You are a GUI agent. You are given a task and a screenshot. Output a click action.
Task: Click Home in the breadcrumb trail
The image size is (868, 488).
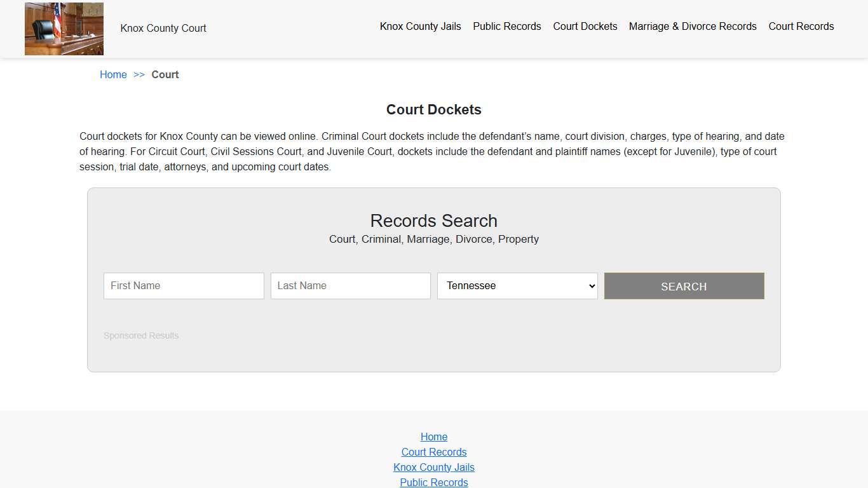(113, 74)
